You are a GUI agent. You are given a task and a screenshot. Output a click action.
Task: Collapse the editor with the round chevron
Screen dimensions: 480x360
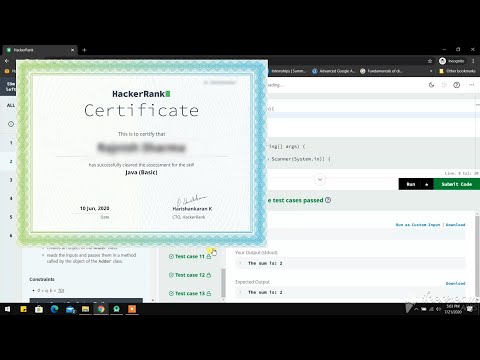tap(320, 180)
